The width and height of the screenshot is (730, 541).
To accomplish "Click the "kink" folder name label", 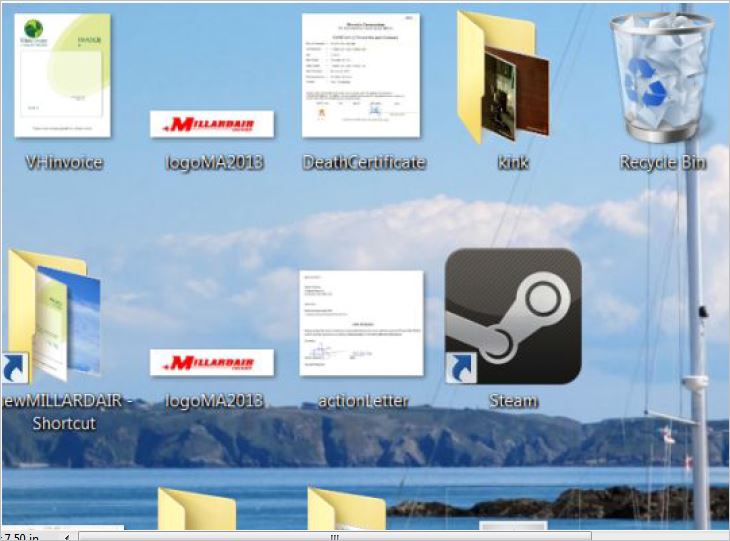I will pyautogui.click(x=512, y=163).
